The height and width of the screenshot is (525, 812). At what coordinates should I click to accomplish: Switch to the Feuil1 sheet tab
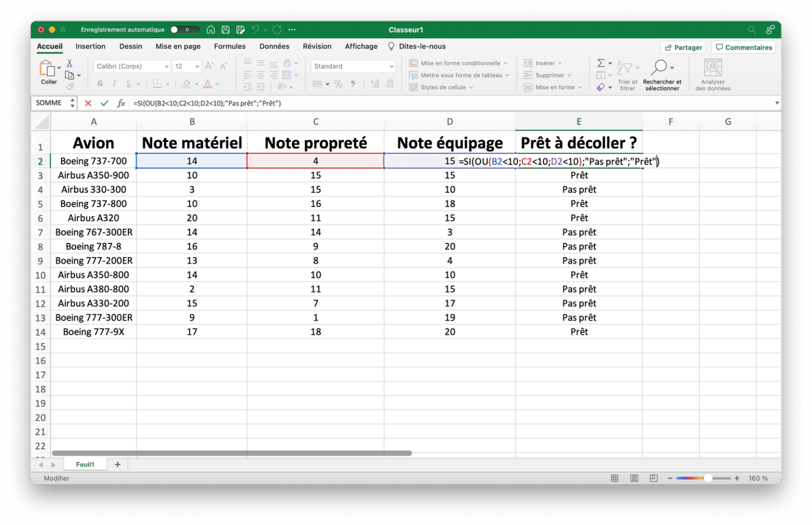85,465
